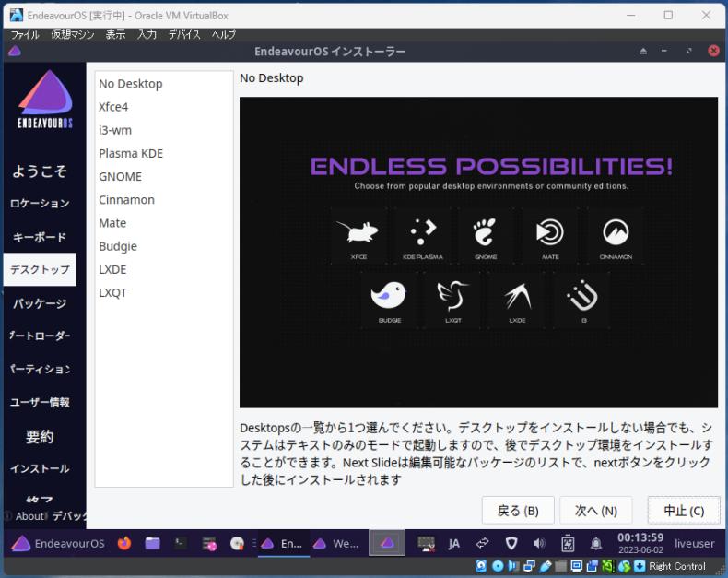Select the KDE Plasma icon in the slideshow
Screen dimensions: 728x578
click(x=423, y=232)
